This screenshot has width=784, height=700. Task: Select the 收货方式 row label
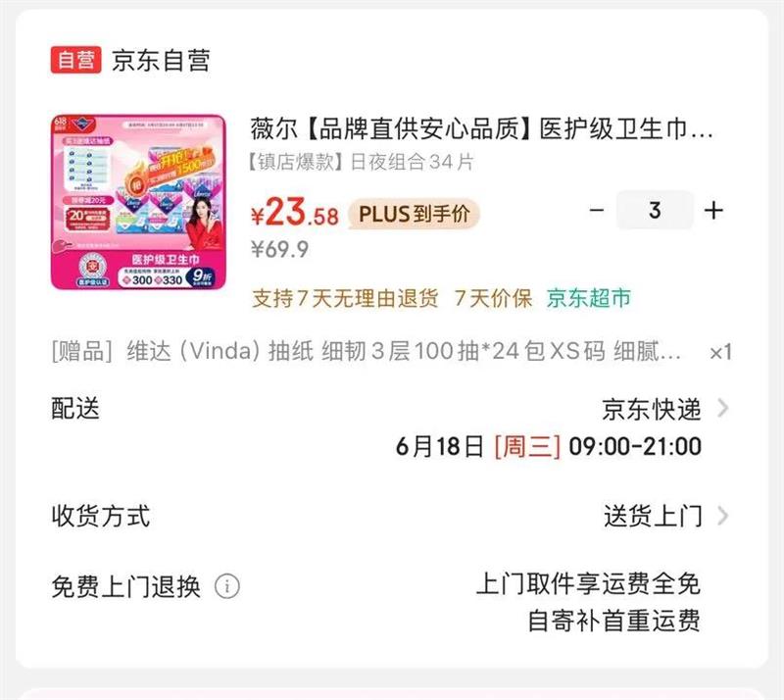[101, 516]
